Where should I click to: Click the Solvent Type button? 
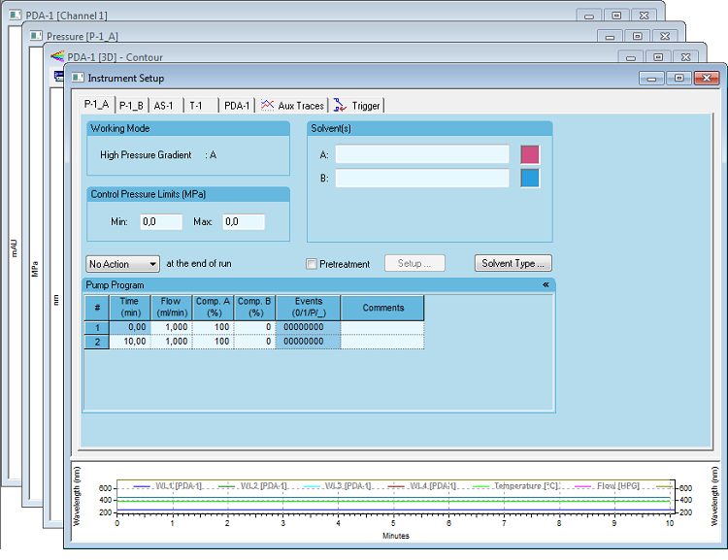point(513,263)
